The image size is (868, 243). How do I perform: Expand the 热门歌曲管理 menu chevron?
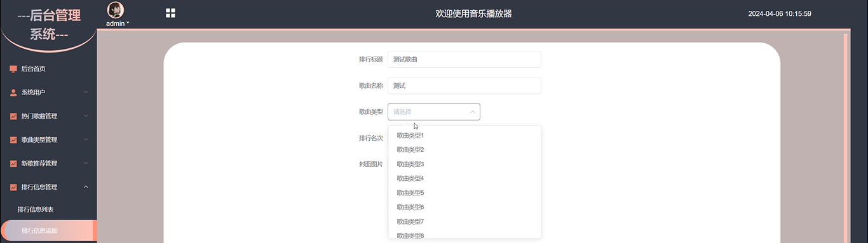pos(86,116)
